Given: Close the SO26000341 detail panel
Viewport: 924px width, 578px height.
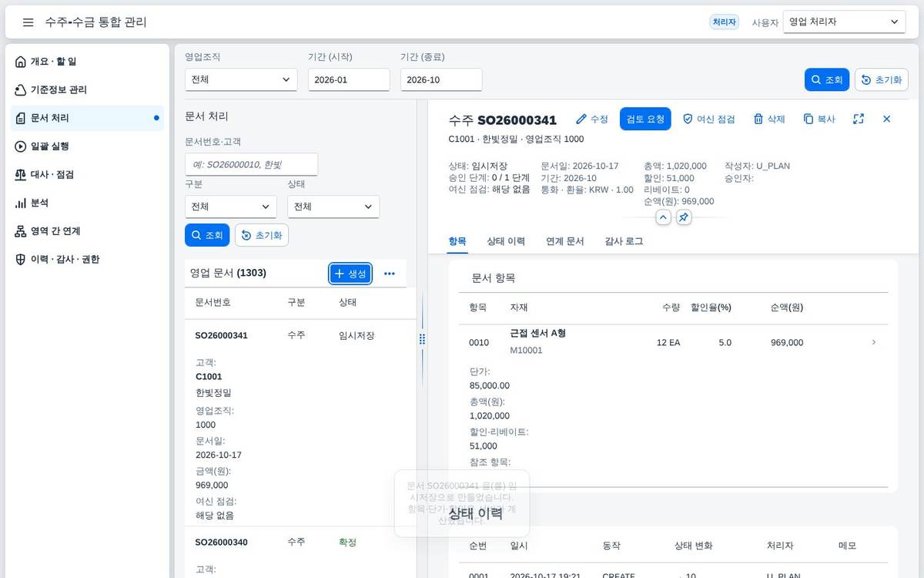Looking at the screenshot, I should click(x=886, y=119).
